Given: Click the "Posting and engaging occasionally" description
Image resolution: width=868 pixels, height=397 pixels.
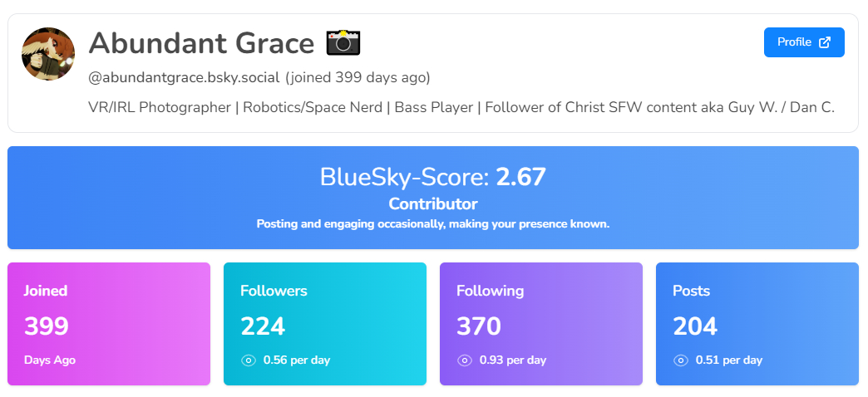Looking at the screenshot, I should pyautogui.click(x=432, y=224).
